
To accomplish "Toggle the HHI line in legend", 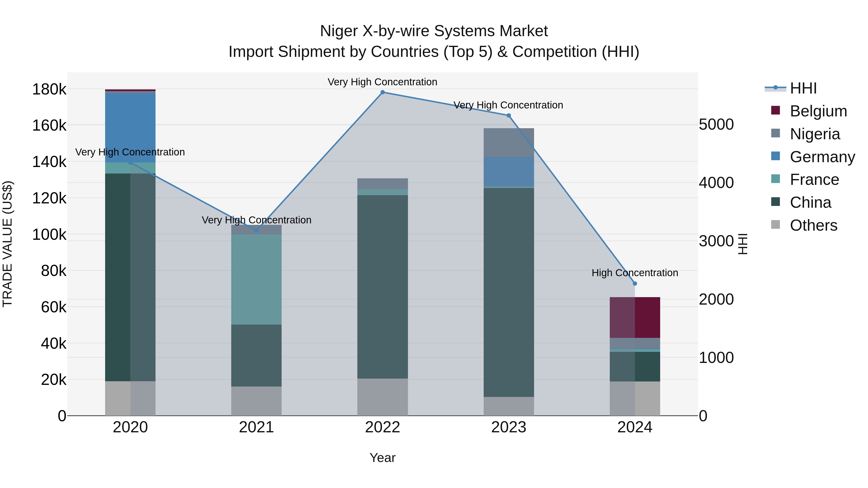I will (x=791, y=88).
